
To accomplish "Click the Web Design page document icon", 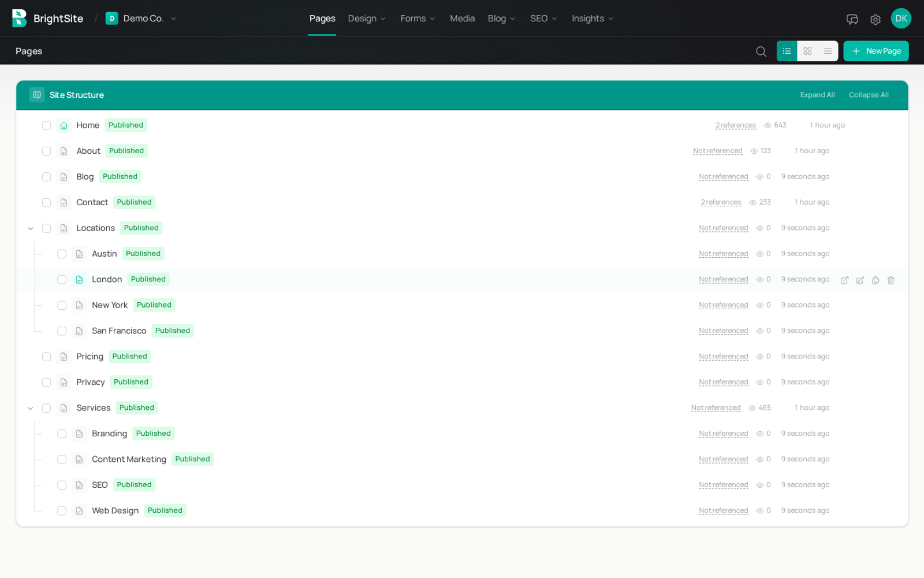I will pos(79,511).
